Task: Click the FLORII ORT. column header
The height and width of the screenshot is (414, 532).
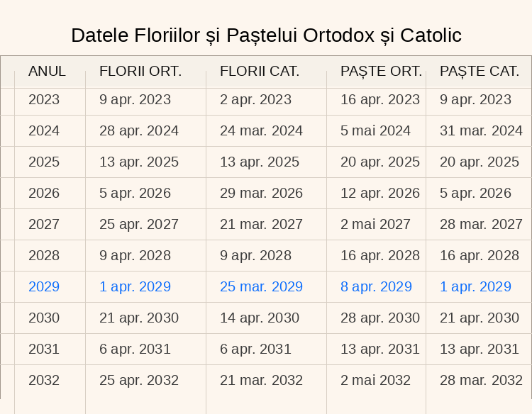Action: pyautogui.click(x=140, y=71)
